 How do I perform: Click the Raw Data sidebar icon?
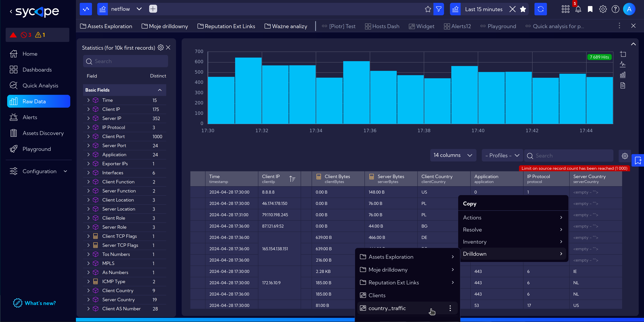[14, 101]
